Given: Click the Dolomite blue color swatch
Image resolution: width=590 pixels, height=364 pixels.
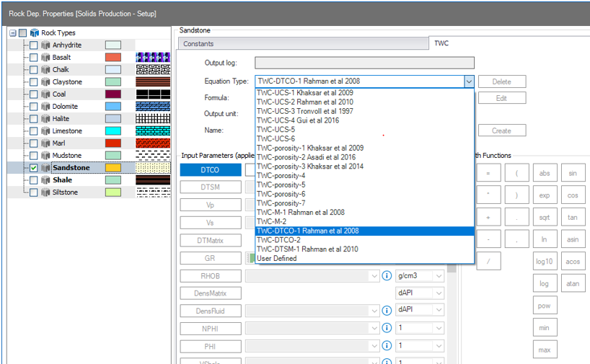Looking at the screenshot, I should 113,107.
